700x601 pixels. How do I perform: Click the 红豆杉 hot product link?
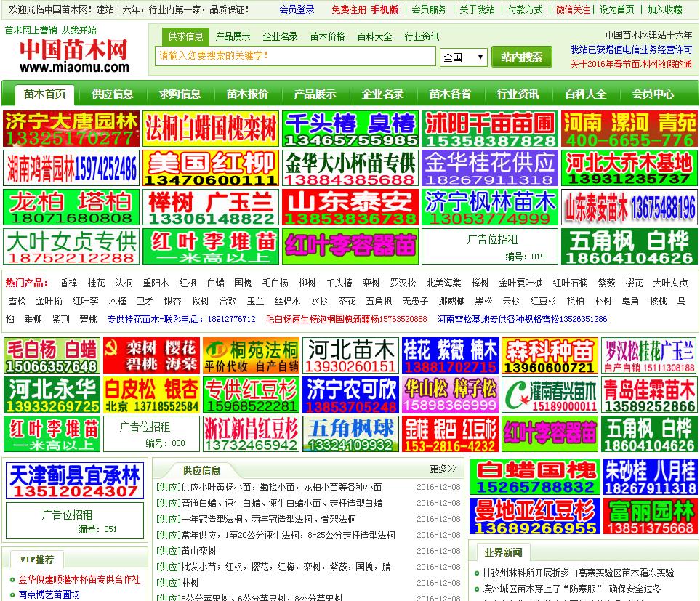(543, 301)
